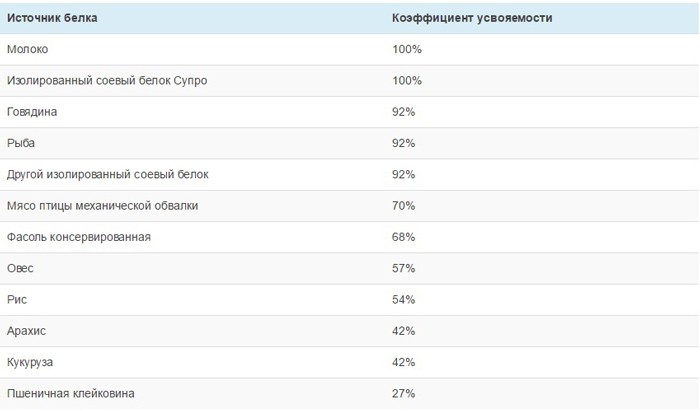Select the 'Говядина' table cell
700x411 pixels.
click(32, 112)
